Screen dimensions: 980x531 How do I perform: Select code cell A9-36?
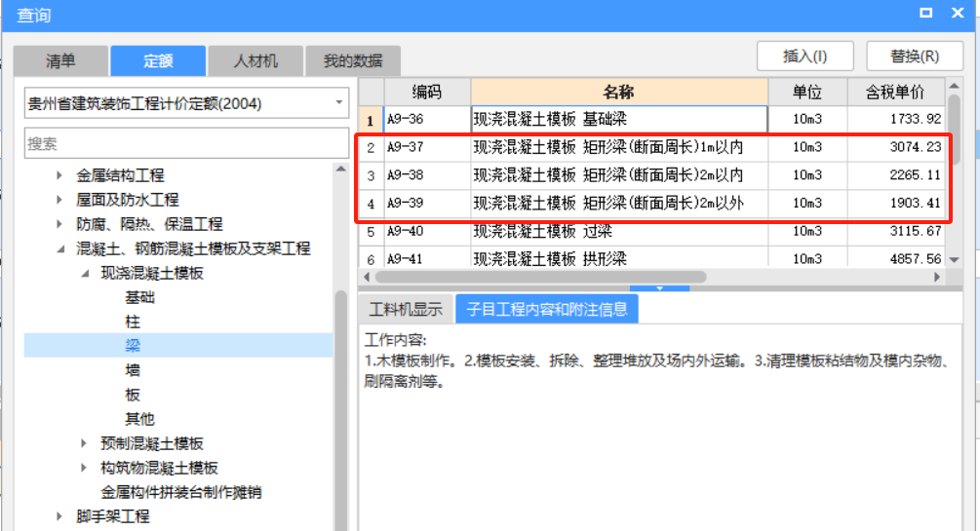(427, 119)
